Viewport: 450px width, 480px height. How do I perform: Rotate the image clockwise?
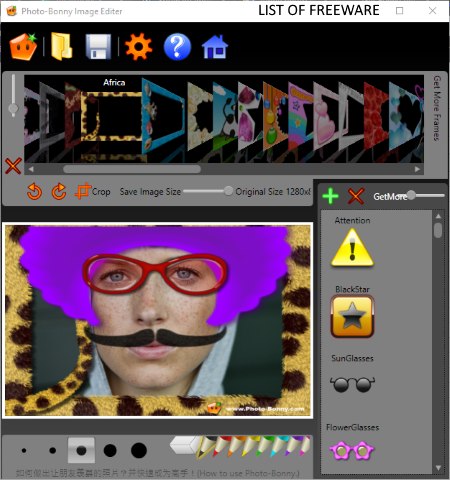pos(59,191)
